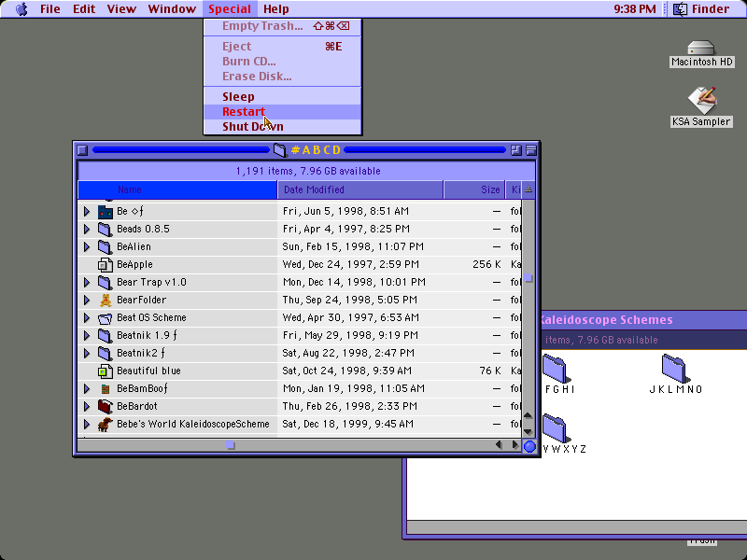This screenshot has width=747, height=560.
Task: Sort the list by Date Modified column
Action: coord(360,189)
